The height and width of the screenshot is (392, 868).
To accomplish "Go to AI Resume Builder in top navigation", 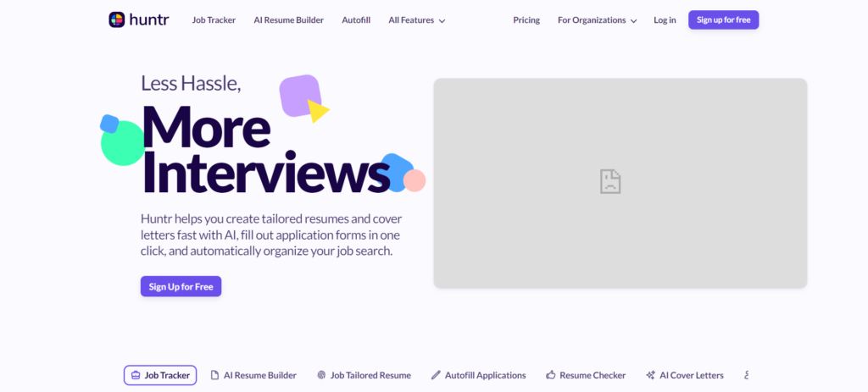I will point(288,20).
